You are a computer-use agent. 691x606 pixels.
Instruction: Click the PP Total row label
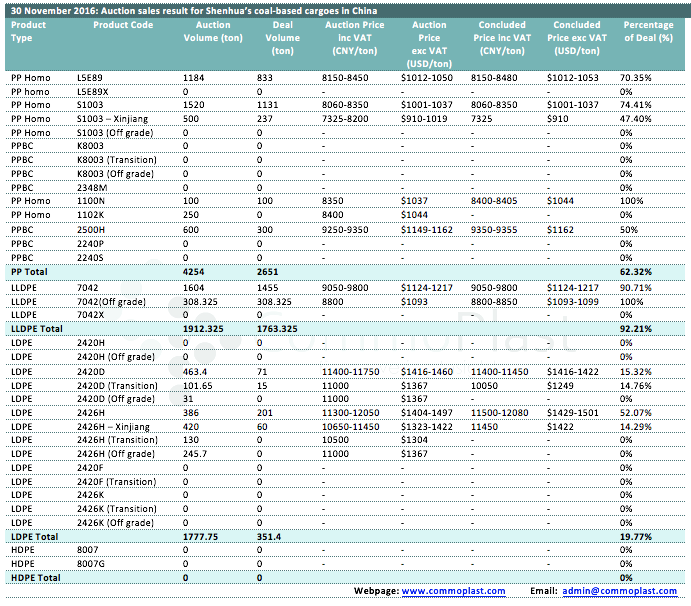point(29,271)
